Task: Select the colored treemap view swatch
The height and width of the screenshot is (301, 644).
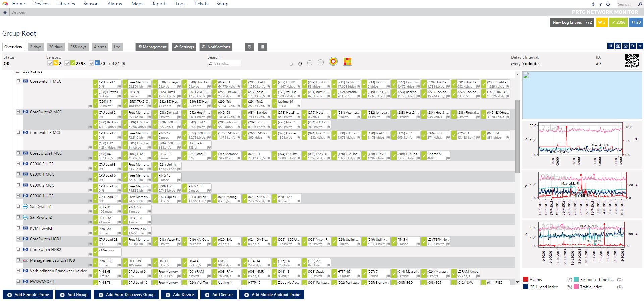Action: (x=347, y=61)
